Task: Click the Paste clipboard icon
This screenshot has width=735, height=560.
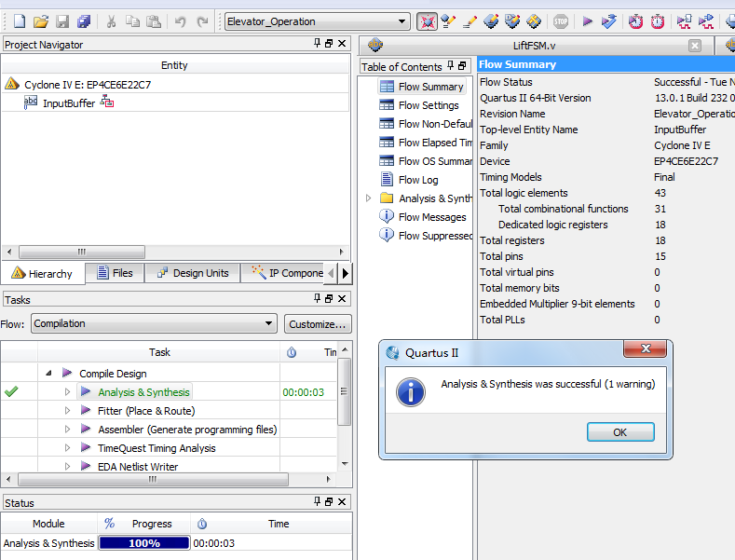Action: pos(154,21)
